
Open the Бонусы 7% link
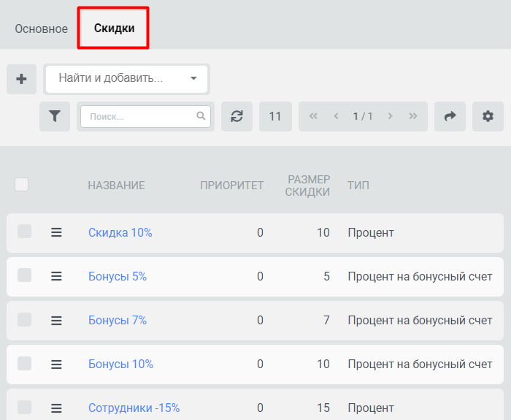coord(118,320)
